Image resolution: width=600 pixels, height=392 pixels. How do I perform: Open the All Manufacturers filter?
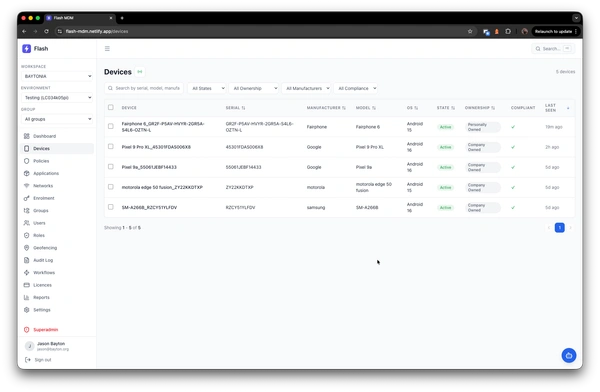306,88
